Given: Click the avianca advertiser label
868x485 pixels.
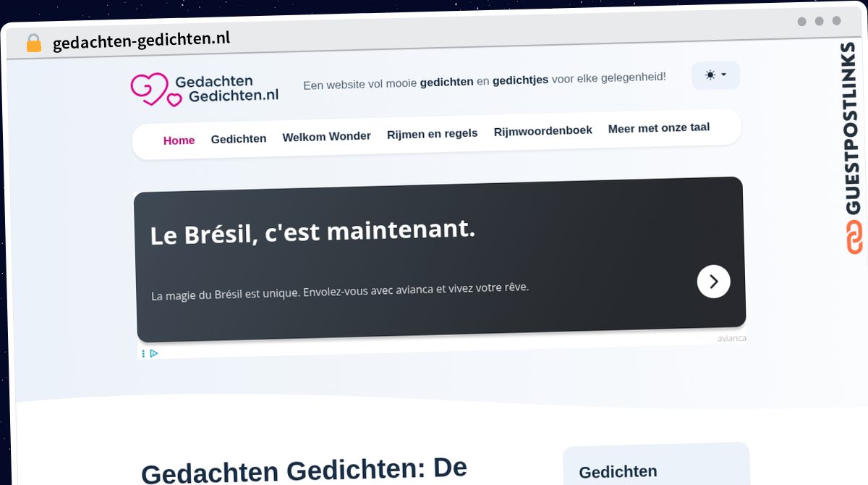Looking at the screenshot, I should click(x=731, y=338).
